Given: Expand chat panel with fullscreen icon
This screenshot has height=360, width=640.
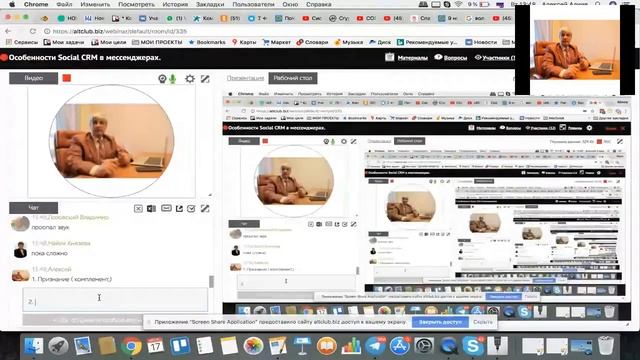Looking at the screenshot, I should (x=205, y=209).
